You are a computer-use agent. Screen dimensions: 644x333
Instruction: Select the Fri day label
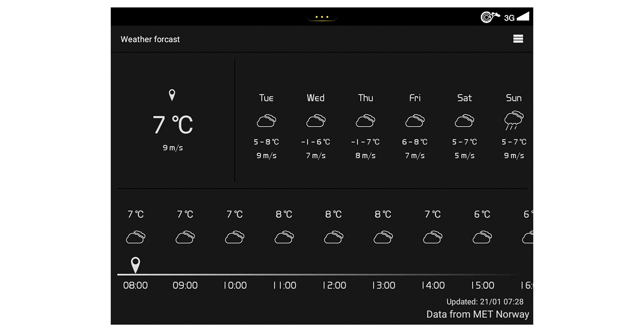tap(415, 98)
